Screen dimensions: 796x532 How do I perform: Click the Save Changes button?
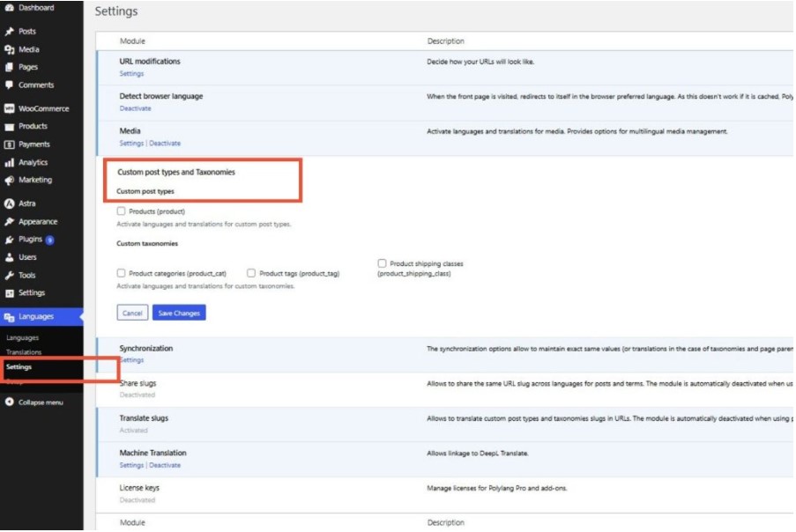(179, 313)
